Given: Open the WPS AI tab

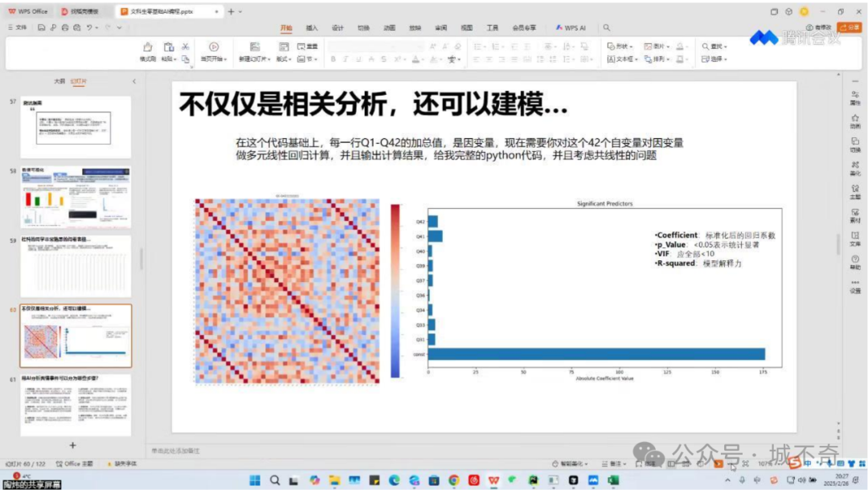Looking at the screenshot, I should coord(571,27).
